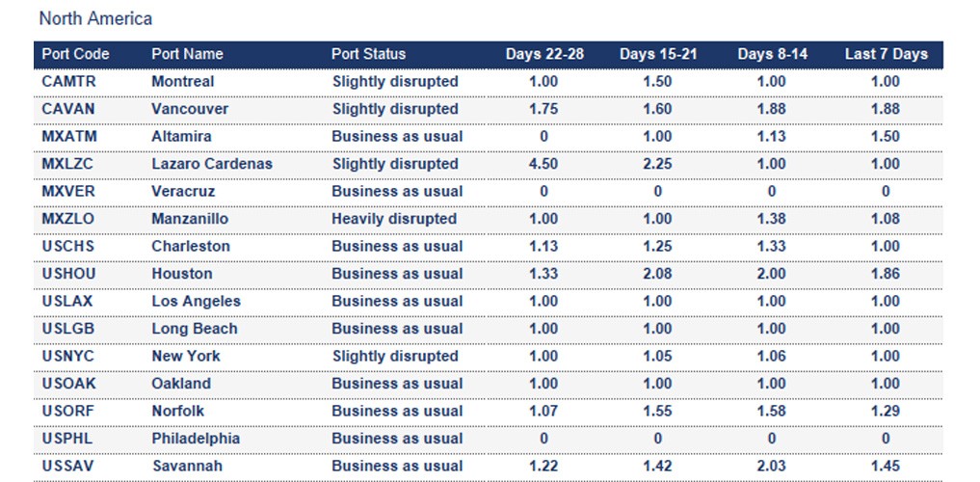Click the Days 8-14 column header
The height and width of the screenshot is (482, 980).
pos(772,54)
